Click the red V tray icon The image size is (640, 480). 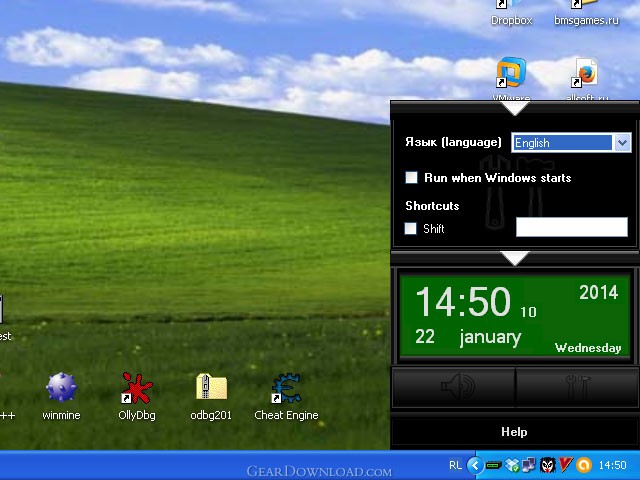tap(565, 465)
